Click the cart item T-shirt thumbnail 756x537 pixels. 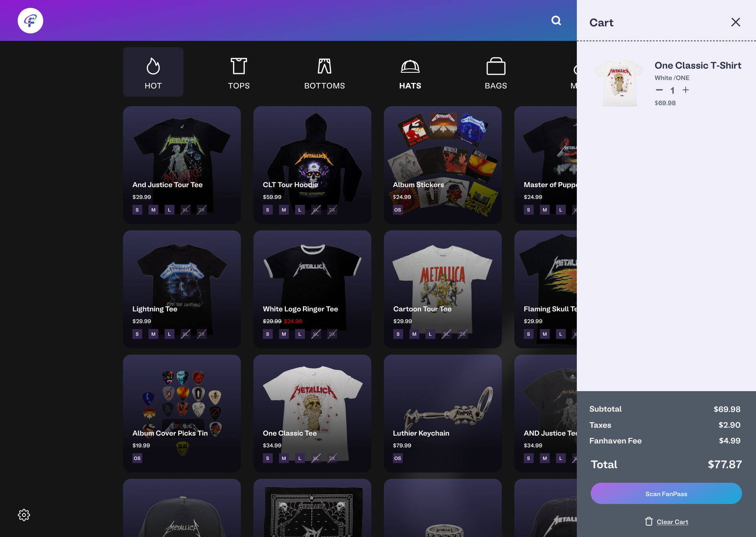tap(620, 83)
